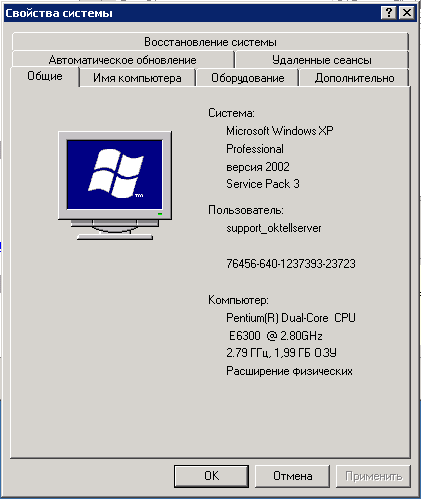Click the Microsoft Windows XP text

[280, 131]
